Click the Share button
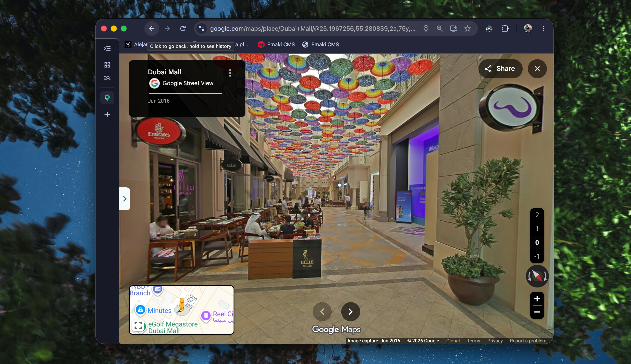631x364 pixels. coord(500,69)
